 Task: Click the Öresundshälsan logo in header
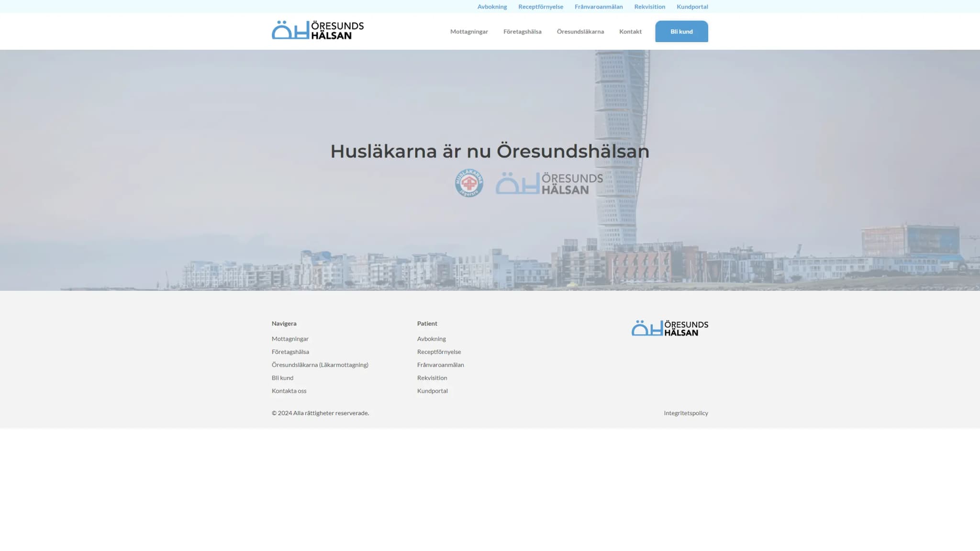tap(318, 30)
